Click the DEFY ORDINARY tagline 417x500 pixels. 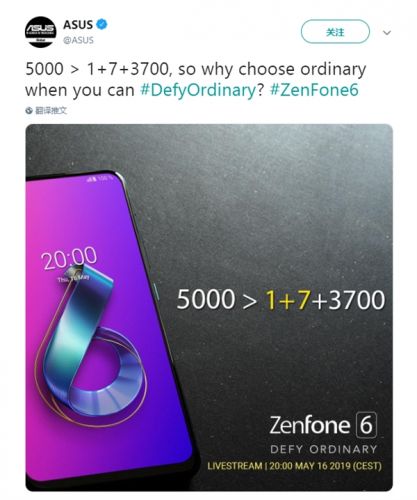coord(323,449)
